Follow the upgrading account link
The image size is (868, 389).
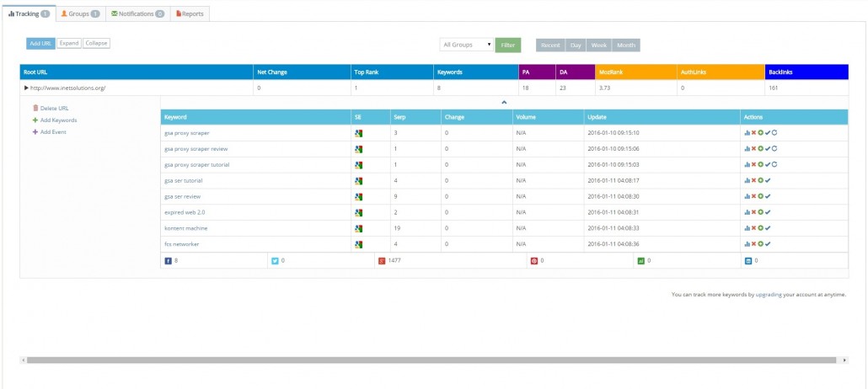point(769,295)
